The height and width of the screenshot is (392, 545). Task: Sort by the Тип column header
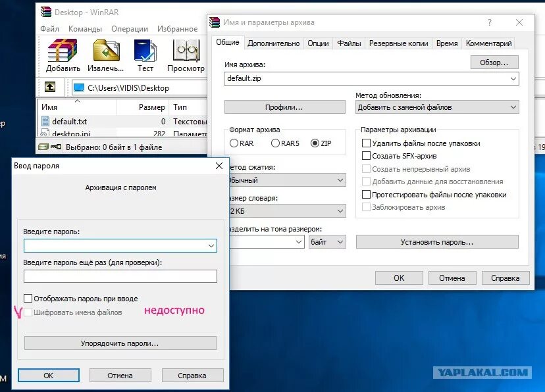(x=188, y=107)
